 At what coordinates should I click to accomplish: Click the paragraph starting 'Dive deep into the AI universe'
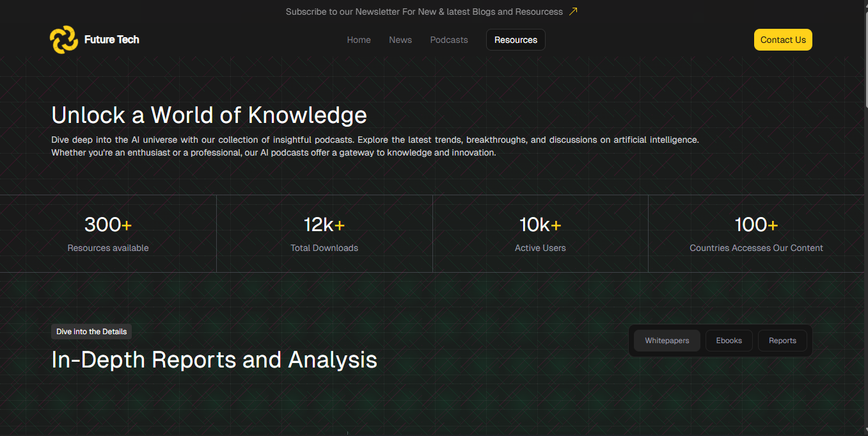click(375, 146)
